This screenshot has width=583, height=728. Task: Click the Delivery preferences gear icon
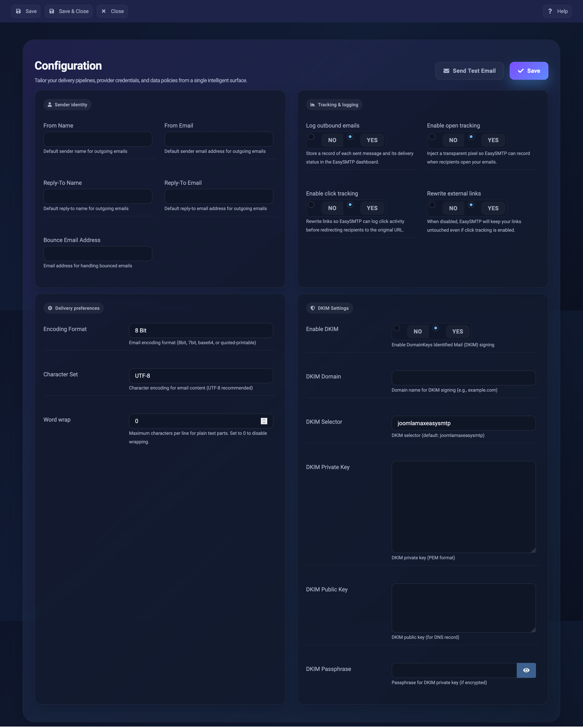pyautogui.click(x=50, y=308)
